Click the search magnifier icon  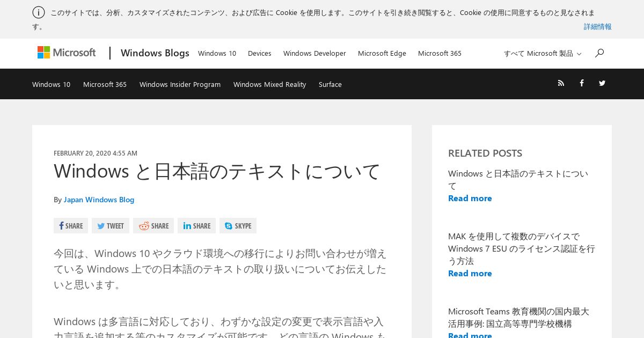pos(599,53)
